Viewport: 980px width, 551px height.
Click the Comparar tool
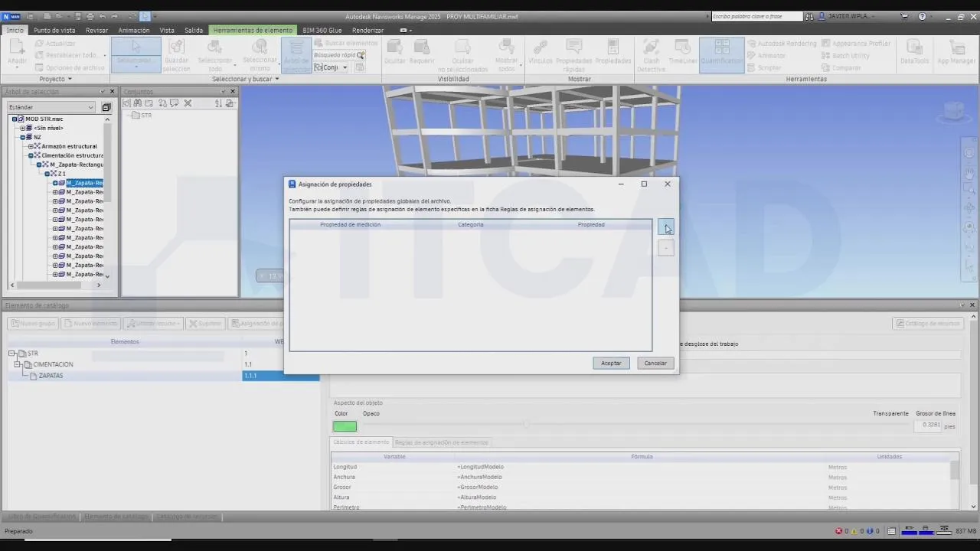[841, 68]
